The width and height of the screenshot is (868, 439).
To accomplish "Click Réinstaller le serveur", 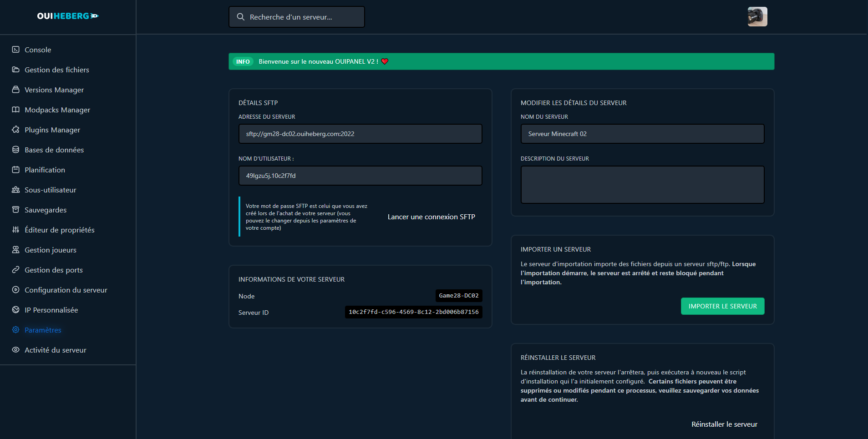I will [724, 424].
